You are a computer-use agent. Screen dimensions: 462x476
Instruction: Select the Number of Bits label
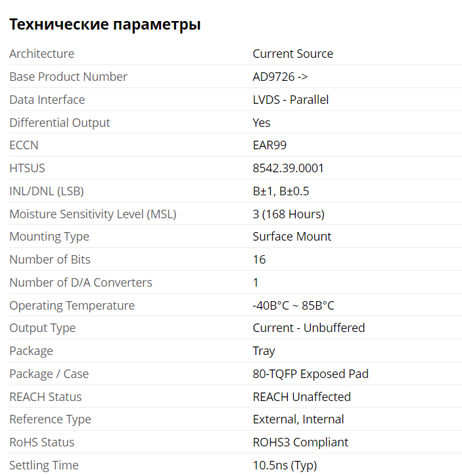pyautogui.click(x=50, y=260)
